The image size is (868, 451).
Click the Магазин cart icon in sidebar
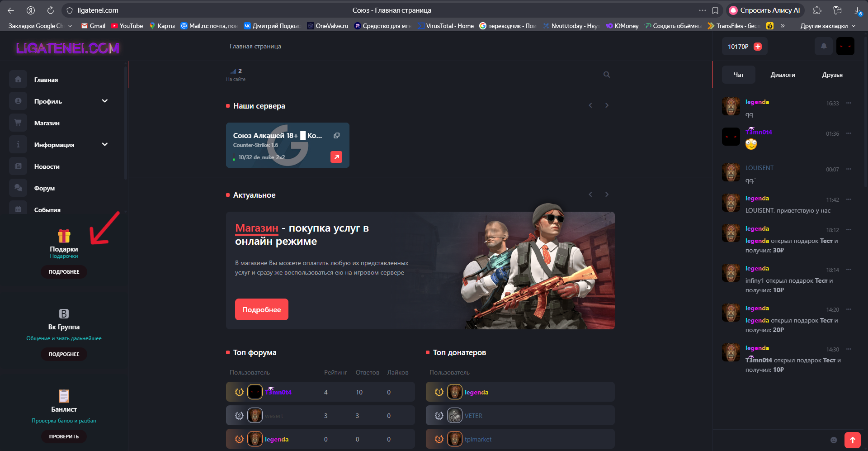(x=18, y=123)
